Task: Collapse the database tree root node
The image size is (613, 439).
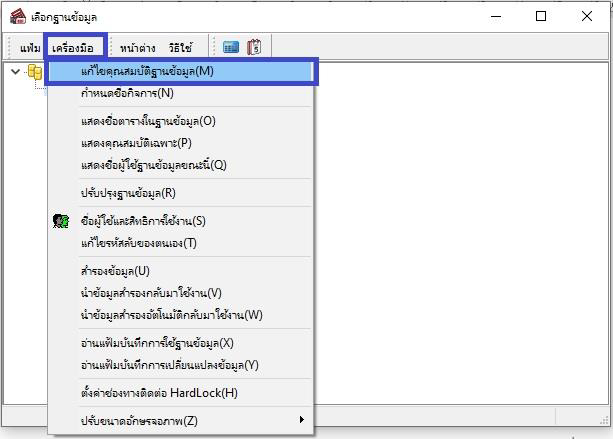Action: coord(14,72)
